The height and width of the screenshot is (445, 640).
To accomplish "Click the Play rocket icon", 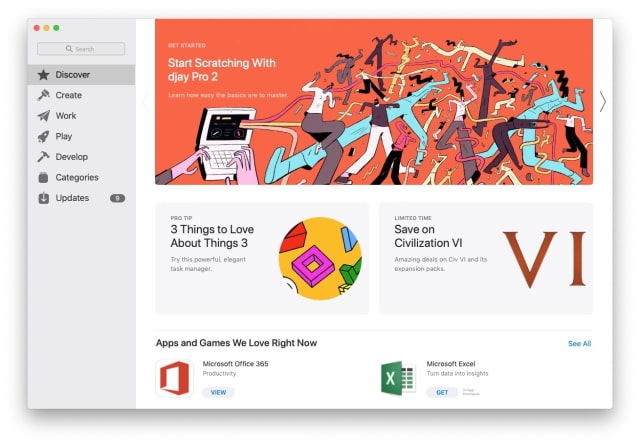I will coord(43,136).
